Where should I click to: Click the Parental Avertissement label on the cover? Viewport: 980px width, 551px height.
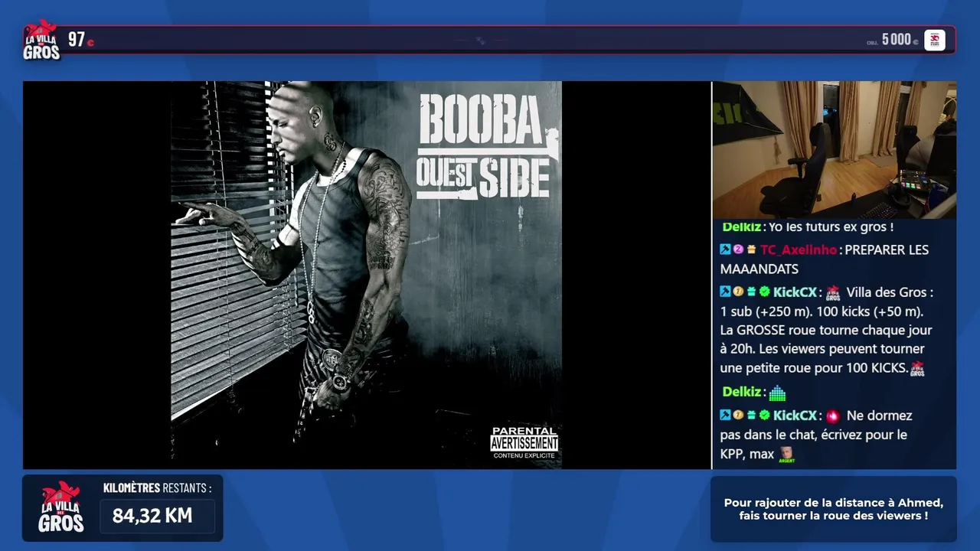click(x=524, y=443)
